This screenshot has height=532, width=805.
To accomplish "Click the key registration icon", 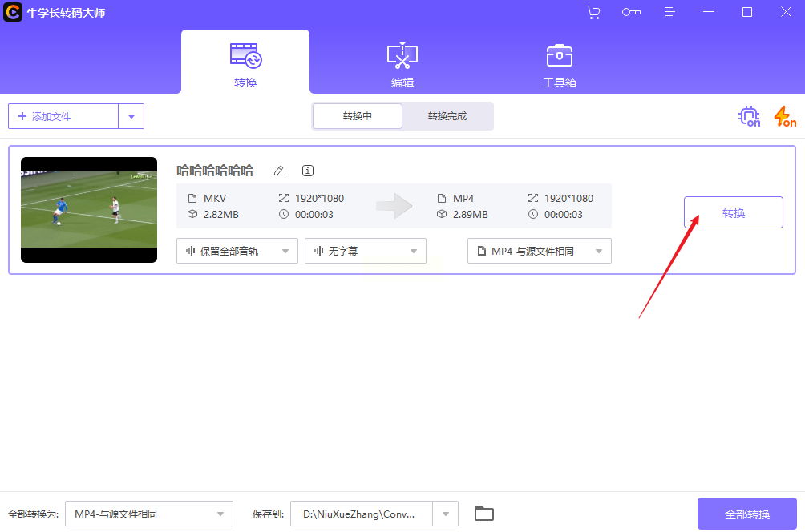I will pyautogui.click(x=631, y=12).
